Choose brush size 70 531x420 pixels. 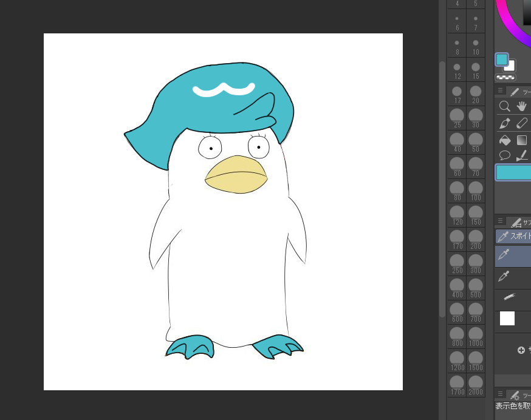click(x=476, y=167)
